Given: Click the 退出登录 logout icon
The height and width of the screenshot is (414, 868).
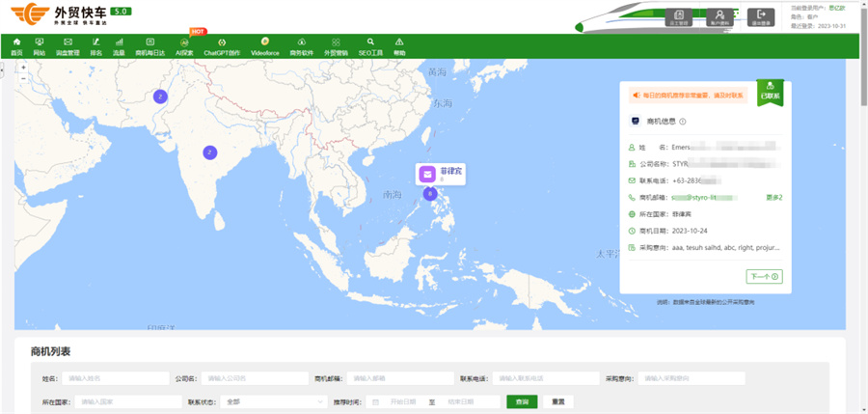Looking at the screenshot, I should (761, 16).
